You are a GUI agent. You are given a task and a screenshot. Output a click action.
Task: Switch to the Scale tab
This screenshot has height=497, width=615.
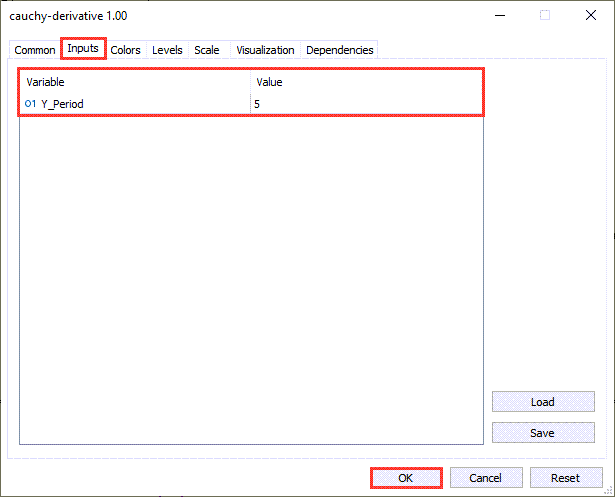[x=207, y=50]
